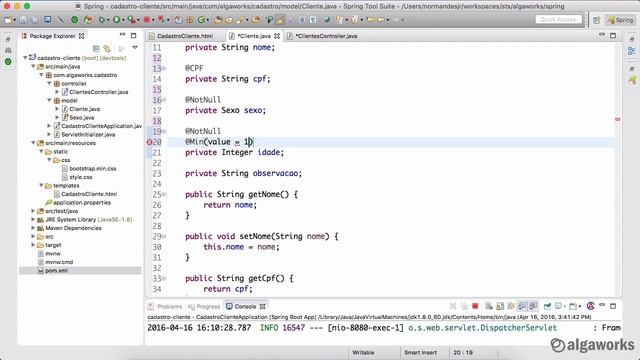Screen dimensions: 640x360
Task: Expand ClientesController.java in the tree
Action: 57,92
